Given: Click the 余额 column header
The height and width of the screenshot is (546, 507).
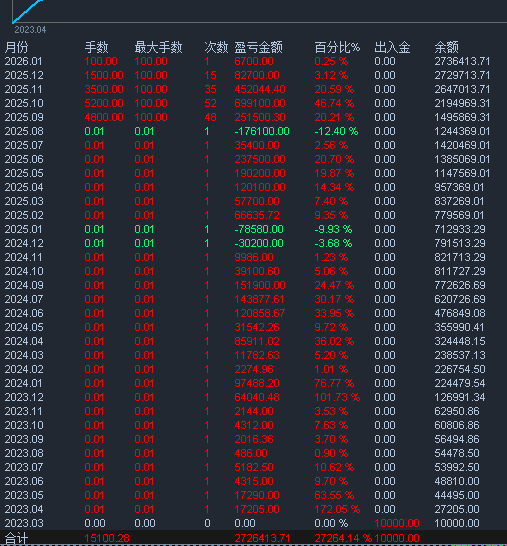Looking at the screenshot, I should coord(446,47).
